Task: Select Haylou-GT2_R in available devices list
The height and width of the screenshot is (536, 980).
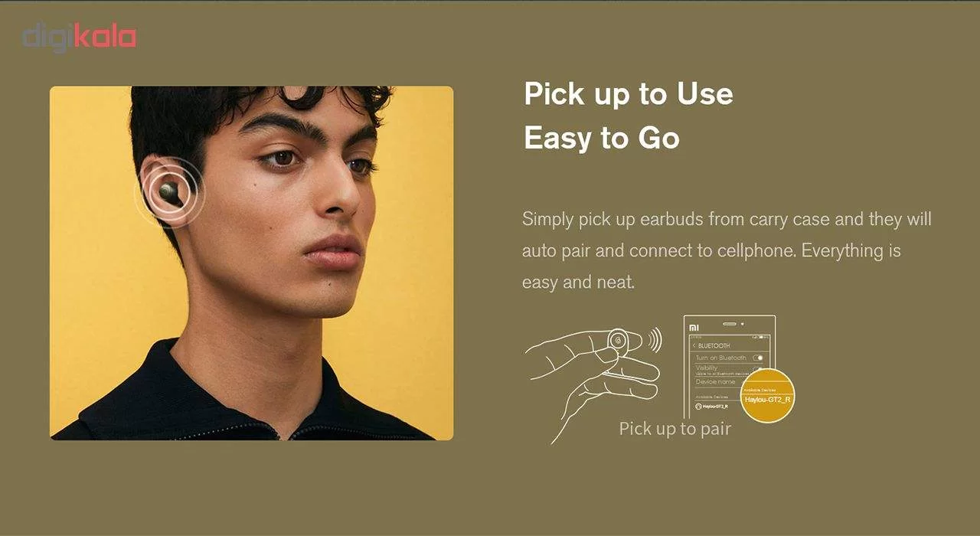Action: coord(712,407)
